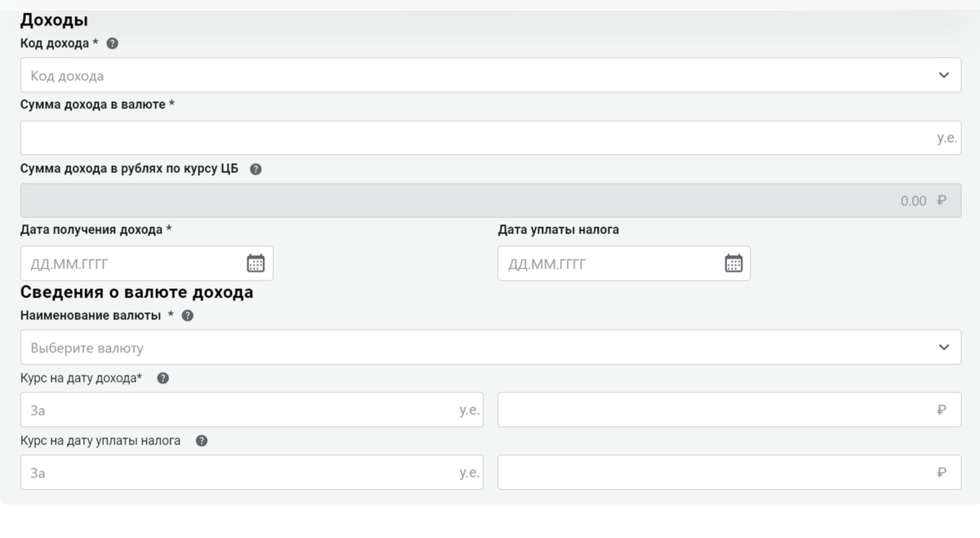The width and height of the screenshot is (980, 538).
Task: Click help icon beside Сумма дохода в рублях
Action: (256, 170)
